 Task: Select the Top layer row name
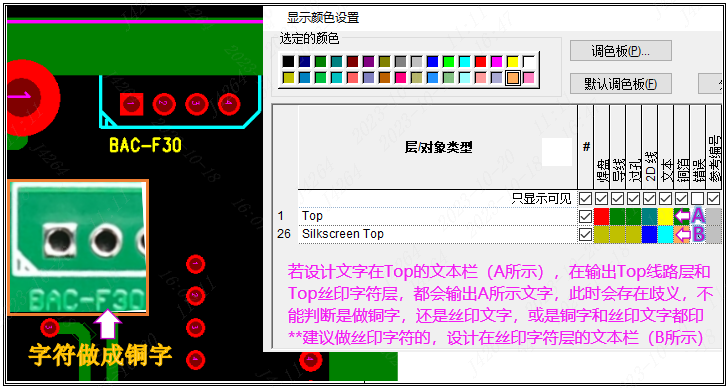tap(312, 216)
